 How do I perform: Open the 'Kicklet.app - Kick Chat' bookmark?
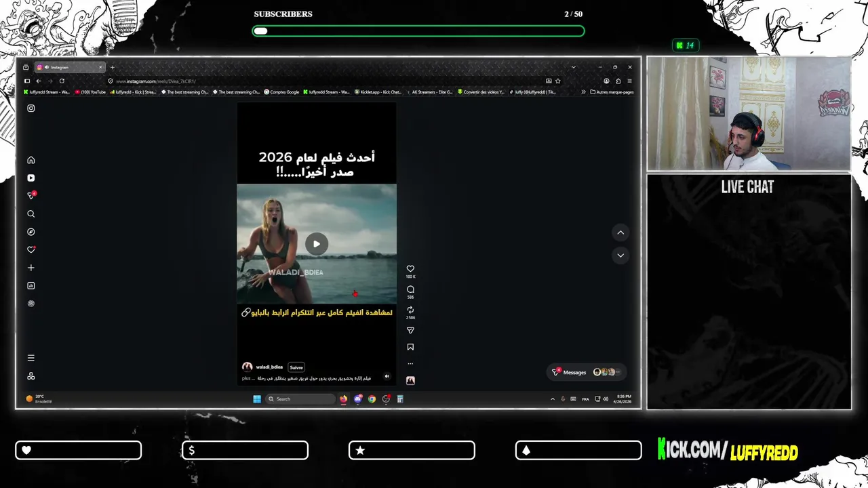pos(378,92)
